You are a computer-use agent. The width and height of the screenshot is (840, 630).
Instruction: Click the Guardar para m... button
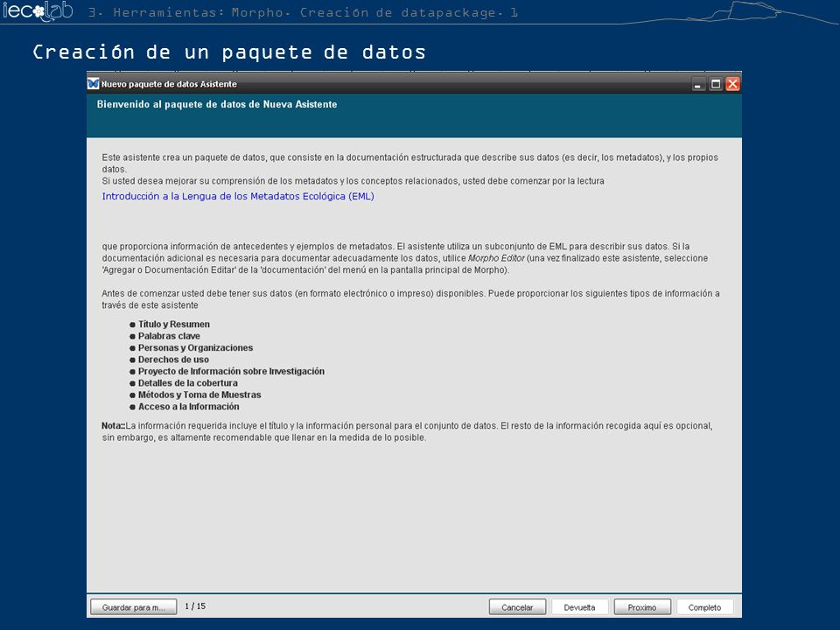133,607
